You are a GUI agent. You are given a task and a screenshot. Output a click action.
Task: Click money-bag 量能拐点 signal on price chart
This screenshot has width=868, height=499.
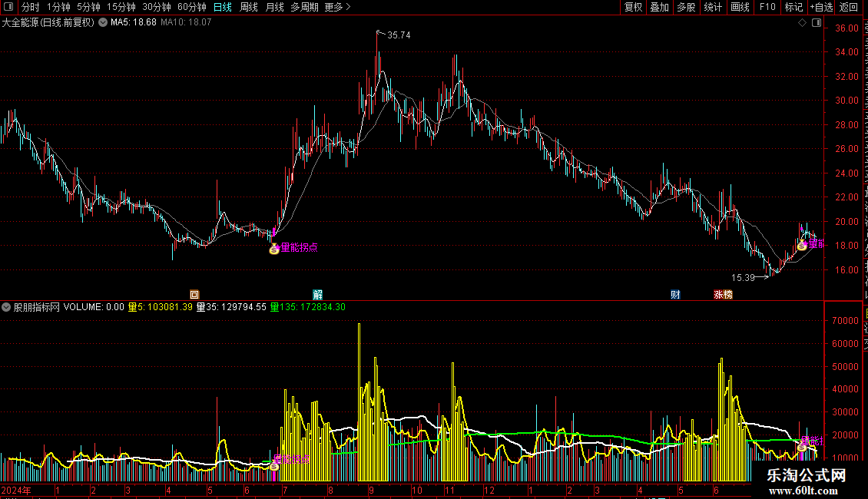274,249
